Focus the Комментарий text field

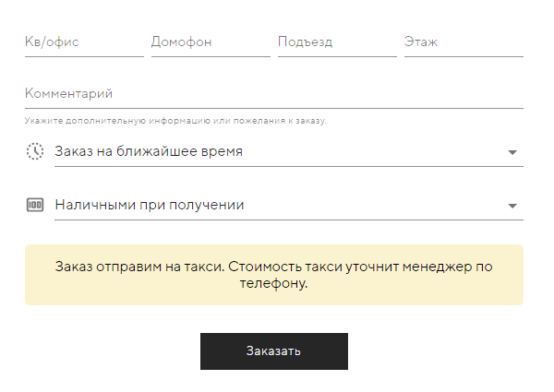274,94
